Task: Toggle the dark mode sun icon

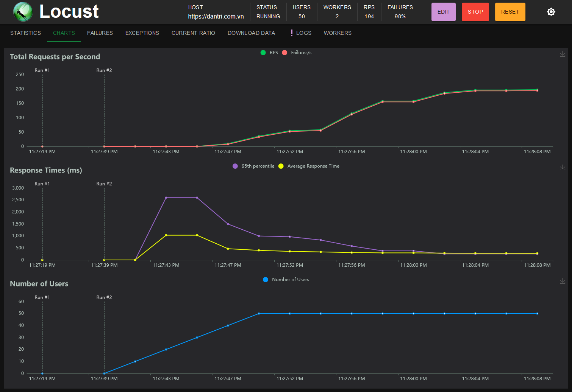Action: pos(551,12)
